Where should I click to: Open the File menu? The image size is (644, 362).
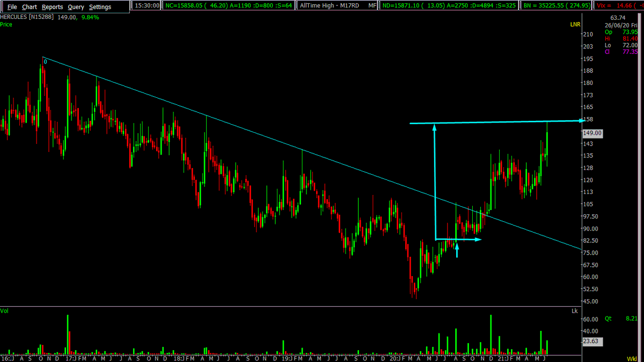click(12, 7)
